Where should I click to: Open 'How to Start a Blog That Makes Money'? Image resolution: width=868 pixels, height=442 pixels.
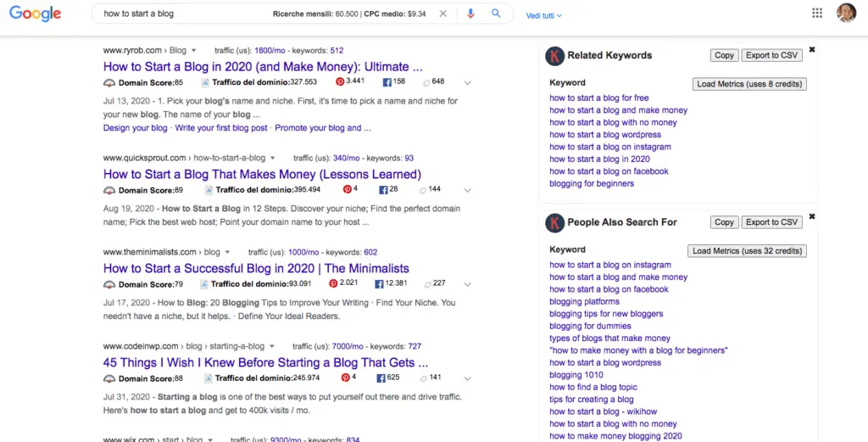[x=262, y=174]
